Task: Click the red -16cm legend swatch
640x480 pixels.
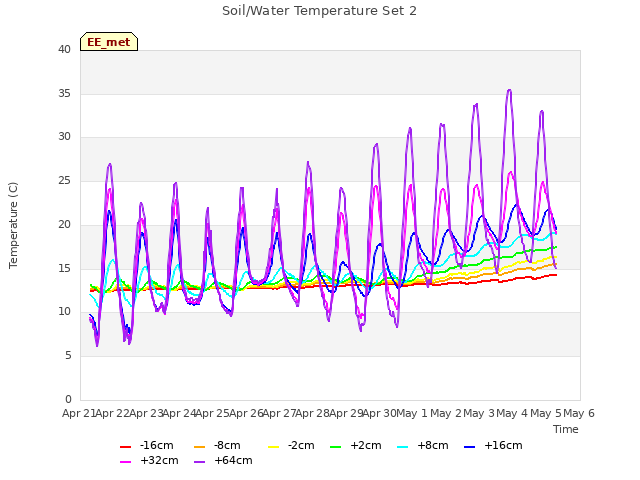Action: (125, 447)
